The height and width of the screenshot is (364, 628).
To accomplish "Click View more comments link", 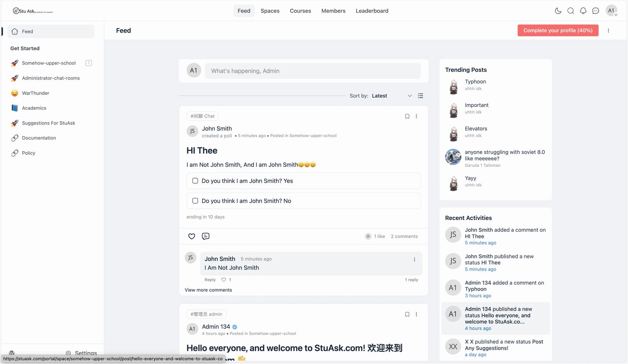I will (208, 290).
